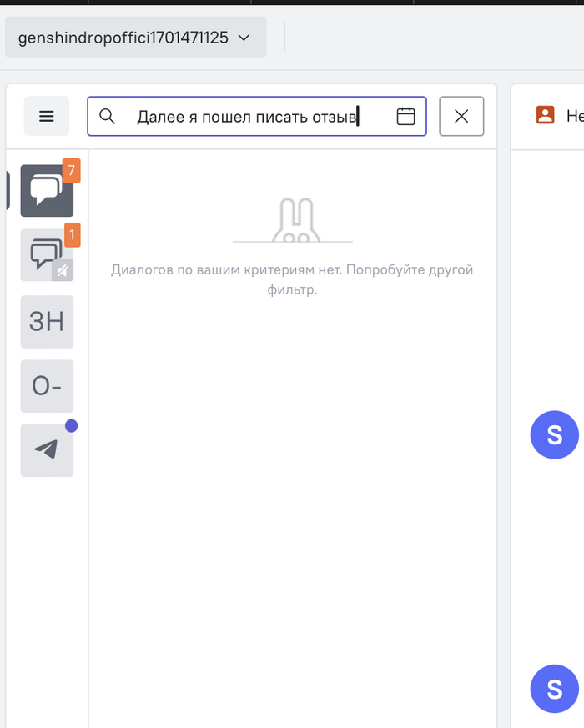Open the Telegram channel icon

click(47, 450)
